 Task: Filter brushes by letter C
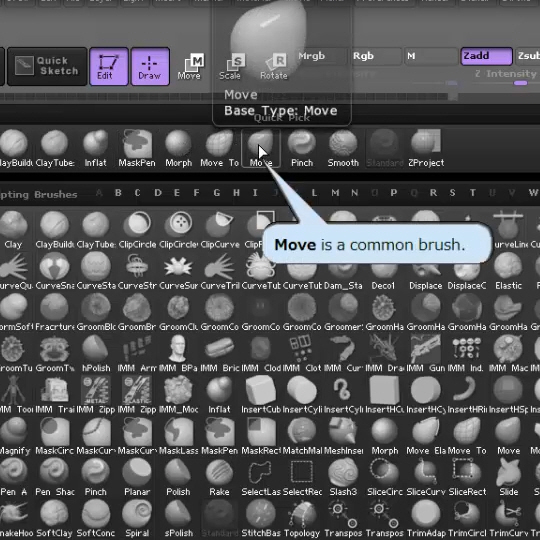137,193
